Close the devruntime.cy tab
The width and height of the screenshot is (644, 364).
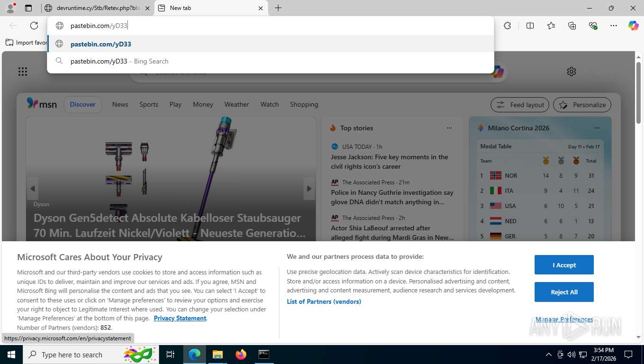click(x=147, y=8)
